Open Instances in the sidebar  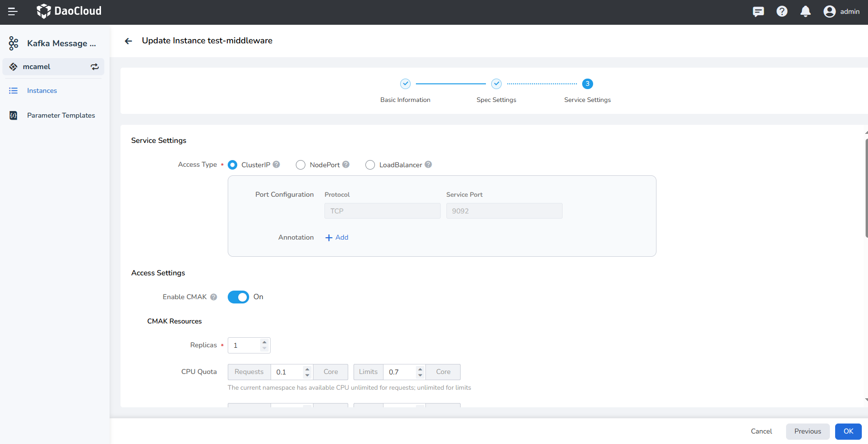click(42, 91)
